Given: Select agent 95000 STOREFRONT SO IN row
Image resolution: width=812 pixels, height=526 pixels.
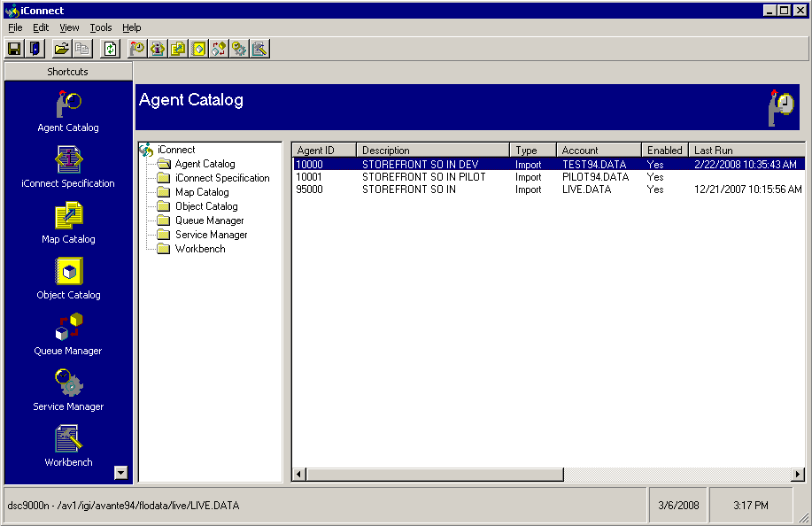Looking at the screenshot, I should 408,190.
